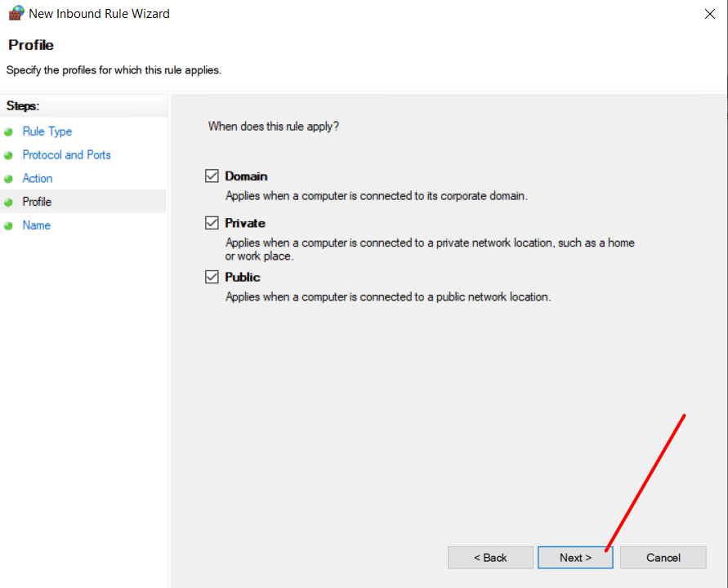Click the green bullet beside Profile step
Image resolution: width=728 pixels, height=588 pixels.
(8, 203)
